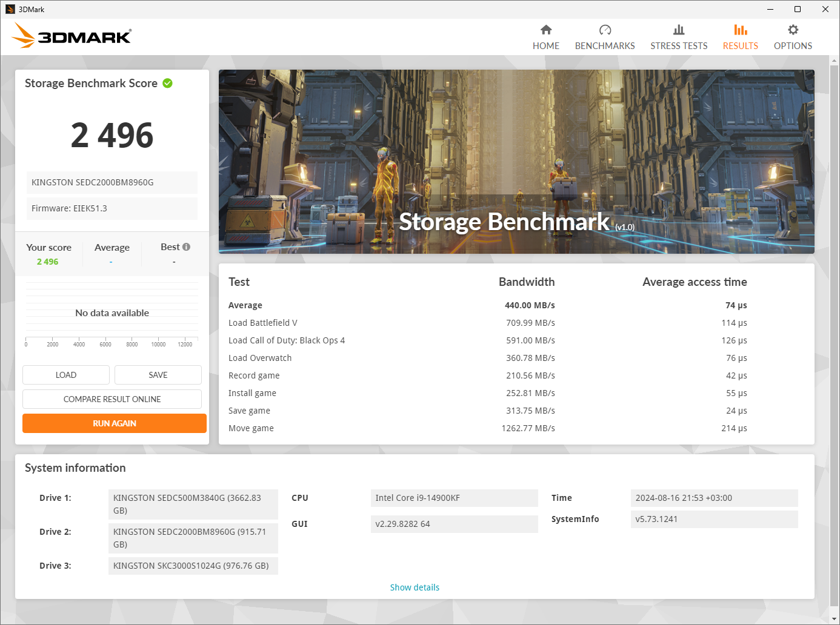Screen dimensions: 840x625
Task: Switch to the BENCHMARKS tab label
Action: pyautogui.click(x=605, y=46)
